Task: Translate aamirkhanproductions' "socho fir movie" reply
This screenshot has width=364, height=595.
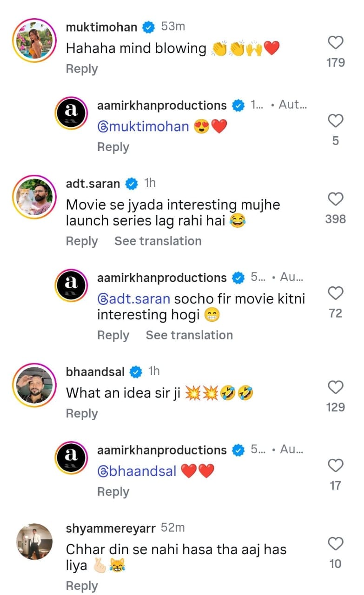Action: pos(189,335)
